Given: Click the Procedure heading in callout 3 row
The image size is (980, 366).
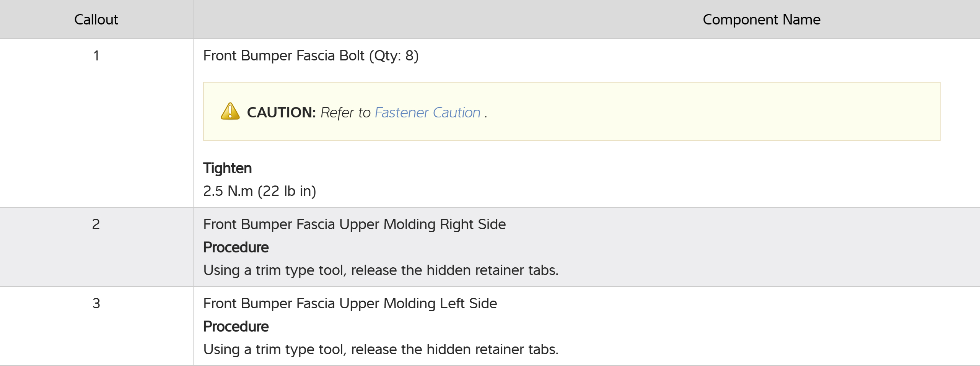Looking at the screenshot, I should coord(236,327).
